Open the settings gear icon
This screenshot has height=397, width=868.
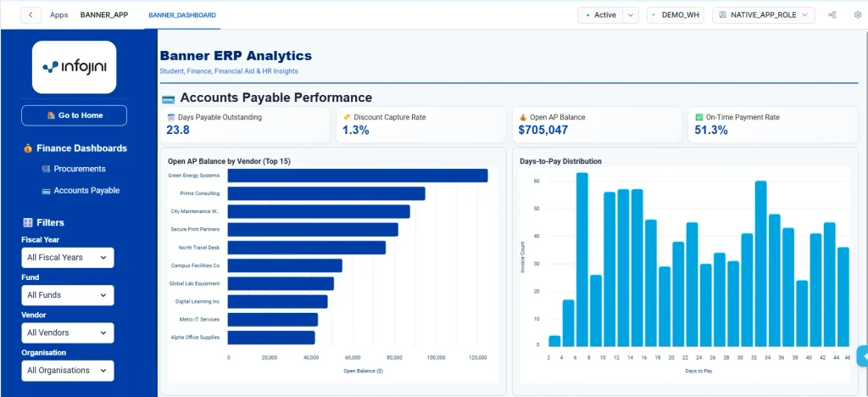click(858, 15)
